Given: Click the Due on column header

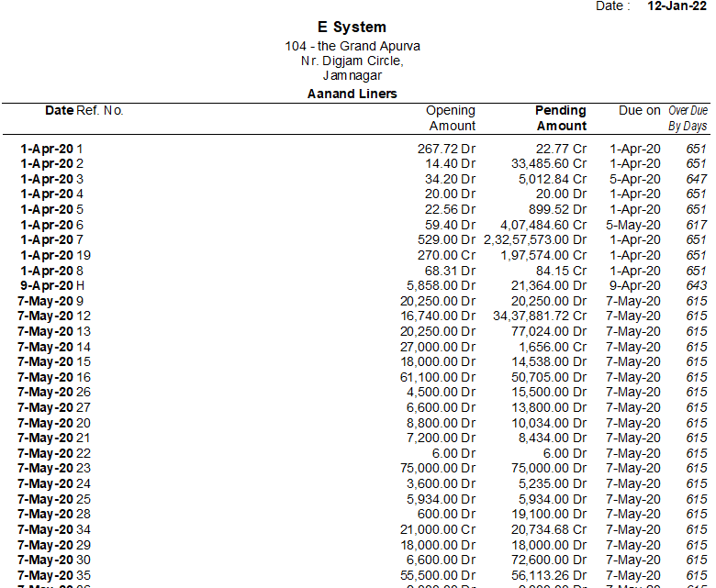Looking at the screenshot, I should tap(639, 110).
